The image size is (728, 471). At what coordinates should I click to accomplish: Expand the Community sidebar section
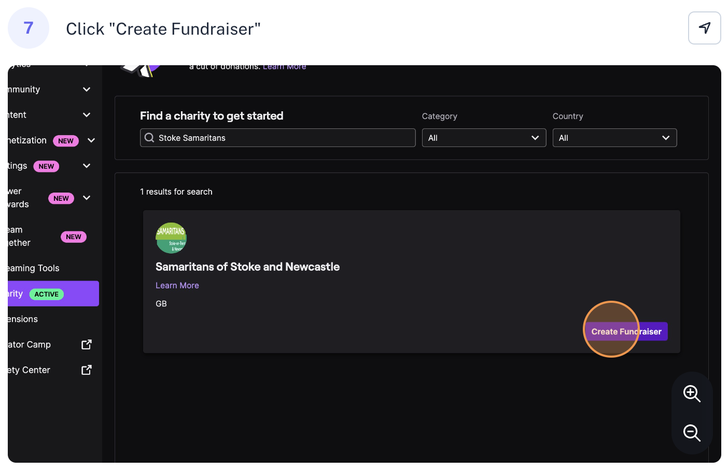click(x=86, y=89)
